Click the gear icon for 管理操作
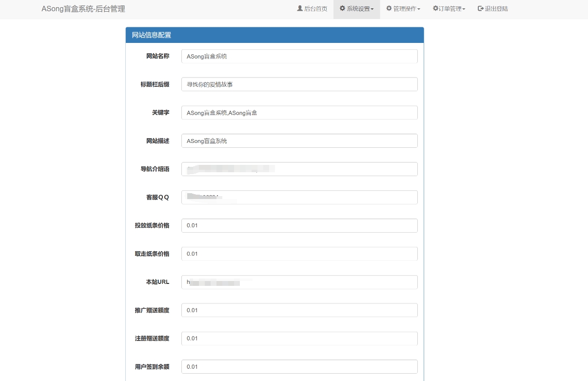Screen dimensions: 588x381 coord(389,9)
